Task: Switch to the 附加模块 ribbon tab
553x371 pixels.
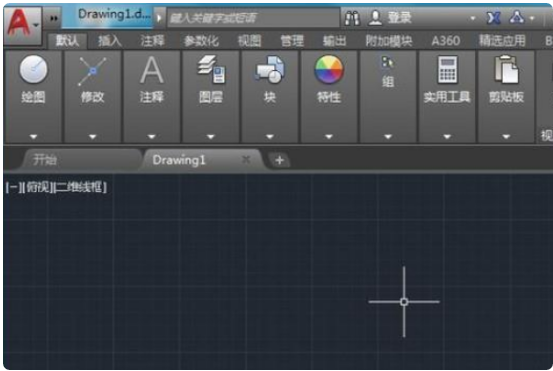Action: (389, 41)
